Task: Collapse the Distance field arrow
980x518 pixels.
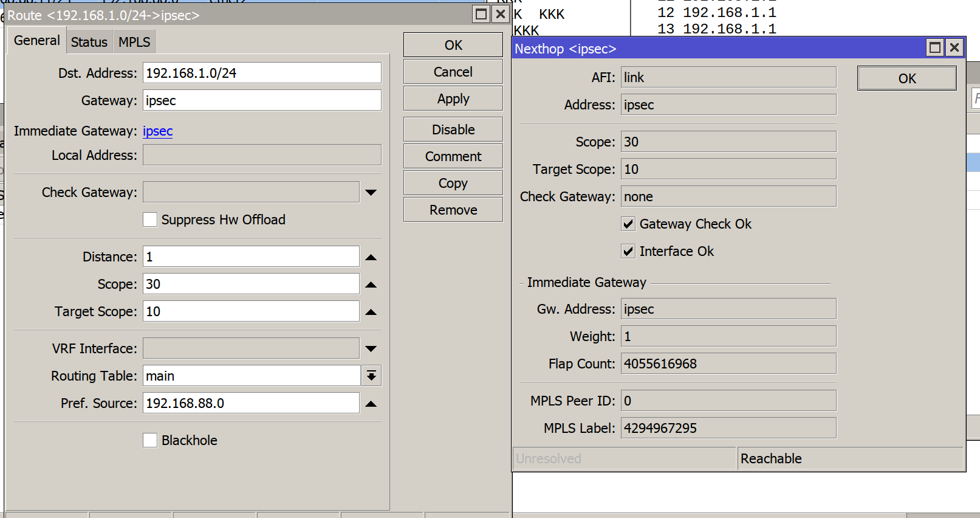Action: 371,257
